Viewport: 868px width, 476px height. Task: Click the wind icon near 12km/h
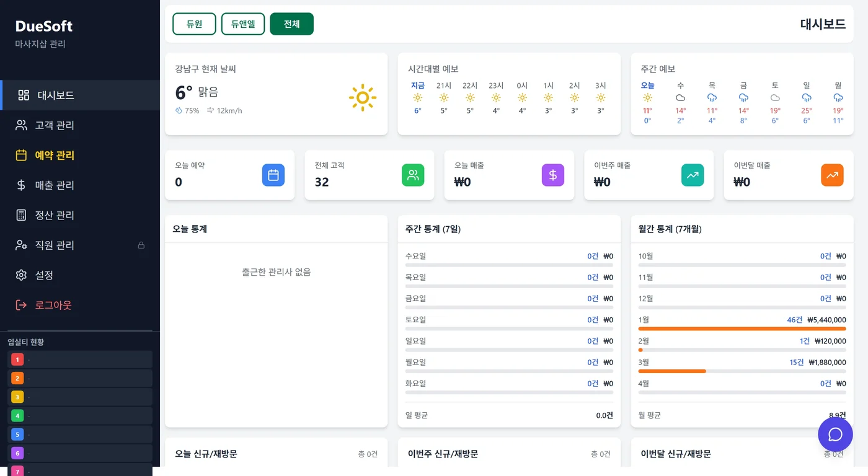210,111
